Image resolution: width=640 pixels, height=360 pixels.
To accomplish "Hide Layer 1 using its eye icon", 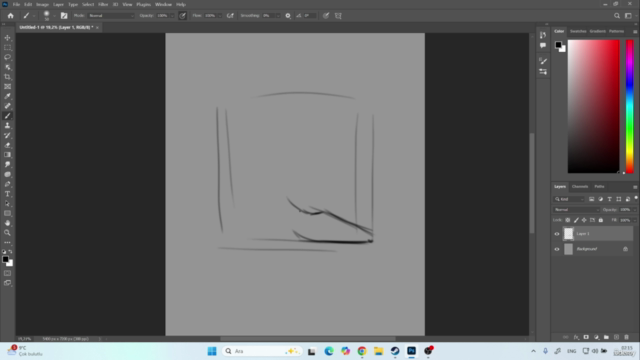I will [557, 234].
